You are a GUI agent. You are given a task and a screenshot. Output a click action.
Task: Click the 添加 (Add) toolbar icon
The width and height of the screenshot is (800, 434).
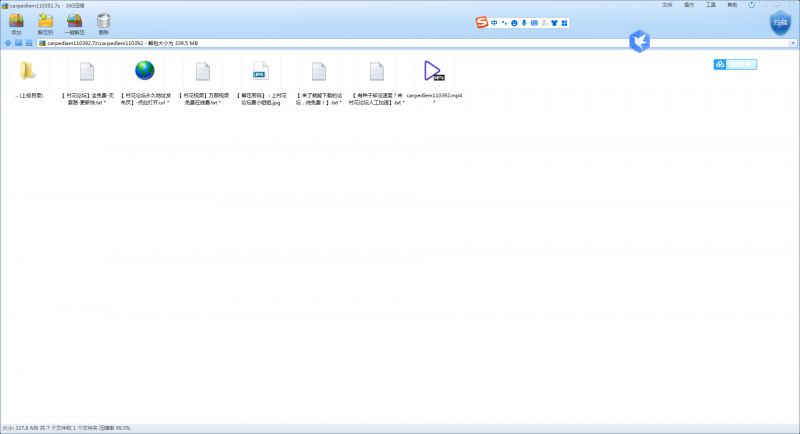(16, 23)
